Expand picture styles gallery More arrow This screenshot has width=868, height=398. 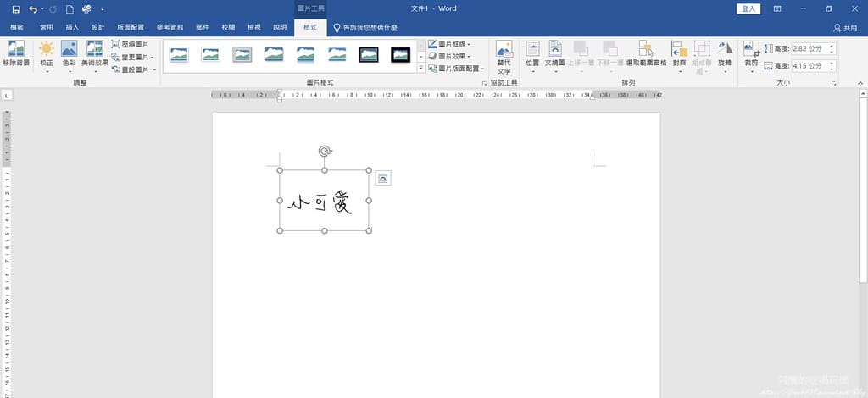tap(420, 68)
